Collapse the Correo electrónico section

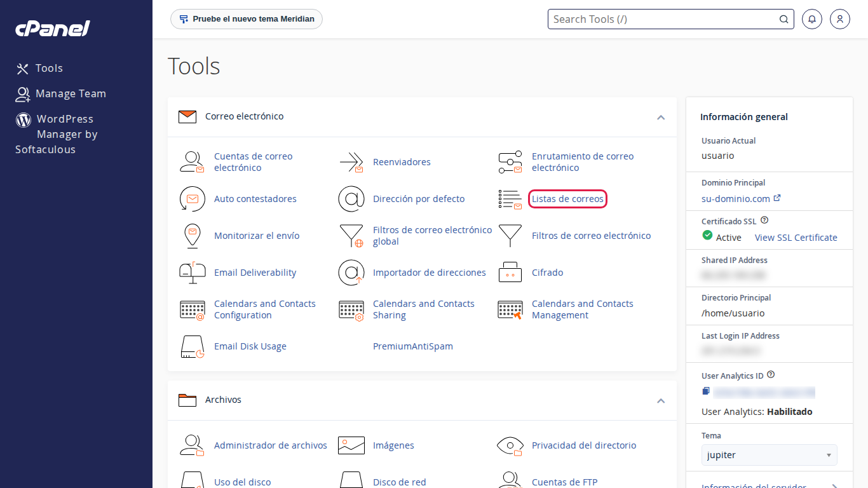click(661, 117)
